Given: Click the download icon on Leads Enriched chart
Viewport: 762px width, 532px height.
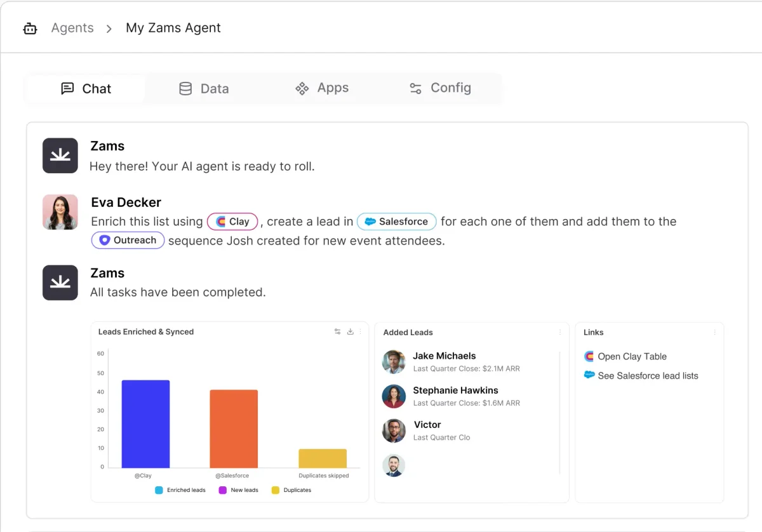Looking at the screenshot, I should coord(350,331).
